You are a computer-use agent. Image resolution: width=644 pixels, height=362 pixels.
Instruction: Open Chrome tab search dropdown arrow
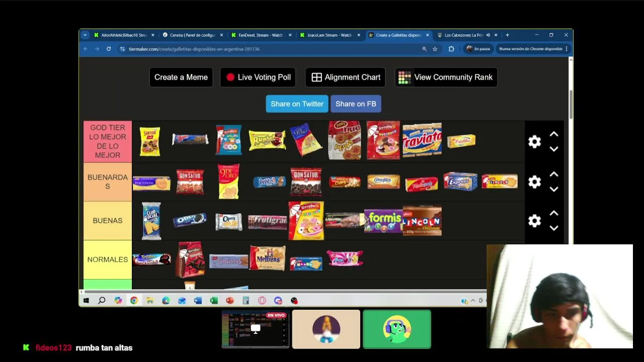tap(85, 35)
